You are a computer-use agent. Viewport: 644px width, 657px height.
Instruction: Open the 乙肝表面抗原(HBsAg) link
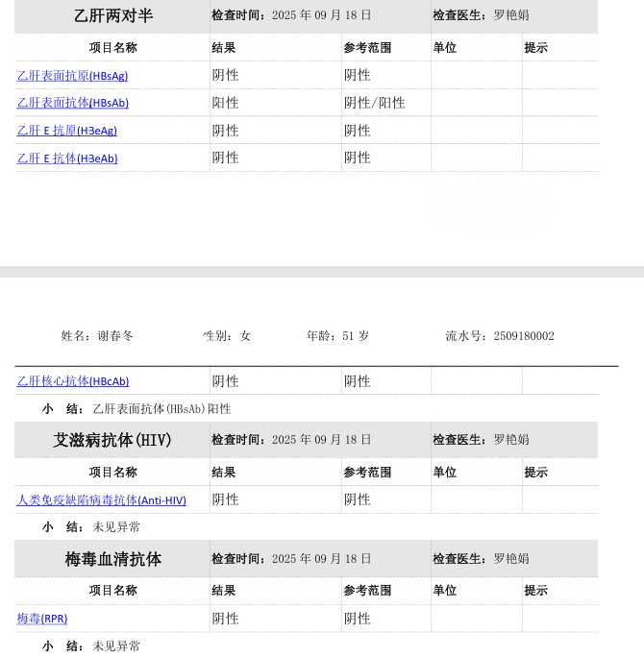(x=72, y=76)
